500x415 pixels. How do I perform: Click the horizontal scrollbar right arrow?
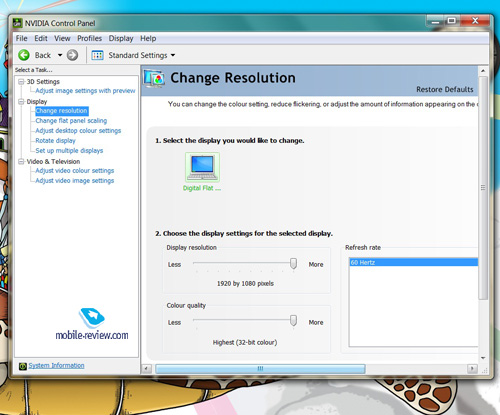point(472,369)
